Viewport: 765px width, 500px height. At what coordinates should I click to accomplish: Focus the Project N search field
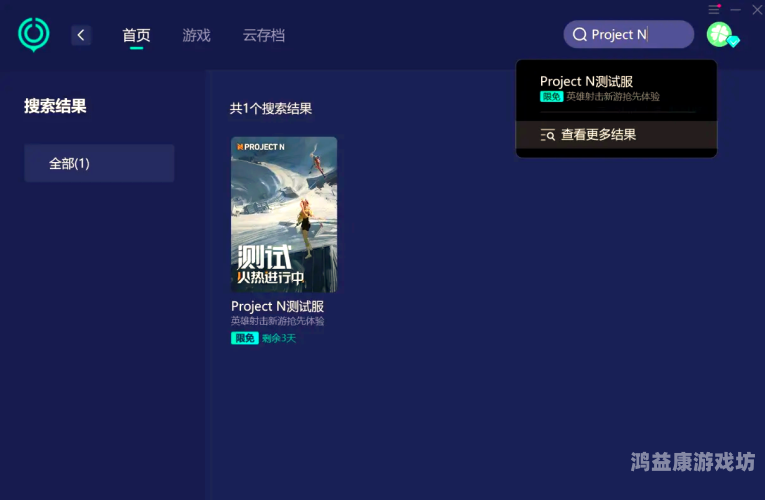tap(628, 34)
